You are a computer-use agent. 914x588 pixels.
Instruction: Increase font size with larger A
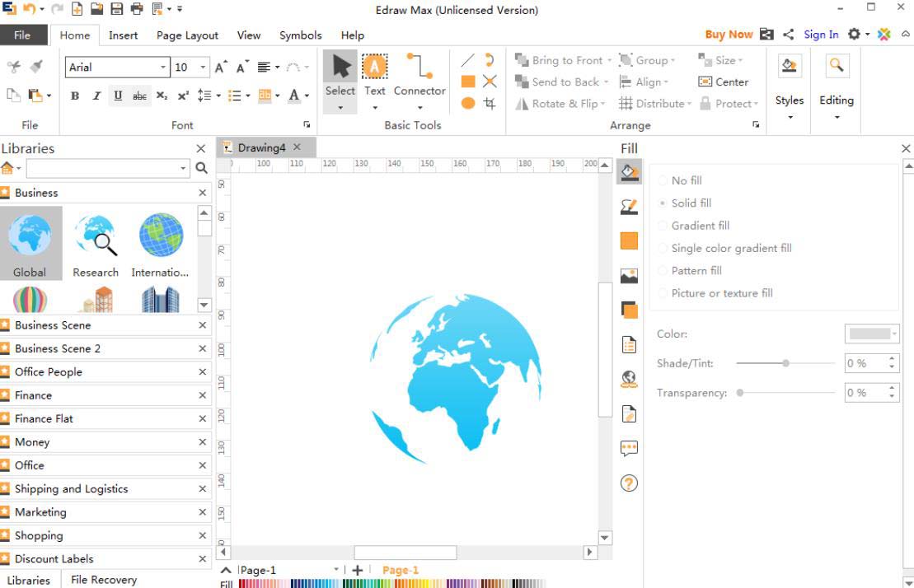tap(220, 68)
